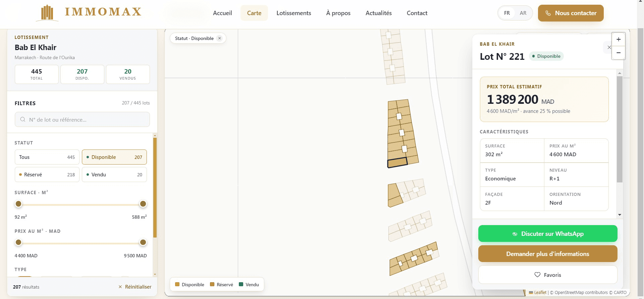
Task: Click the 207 résultats count
Action: (x=26, y=287)
